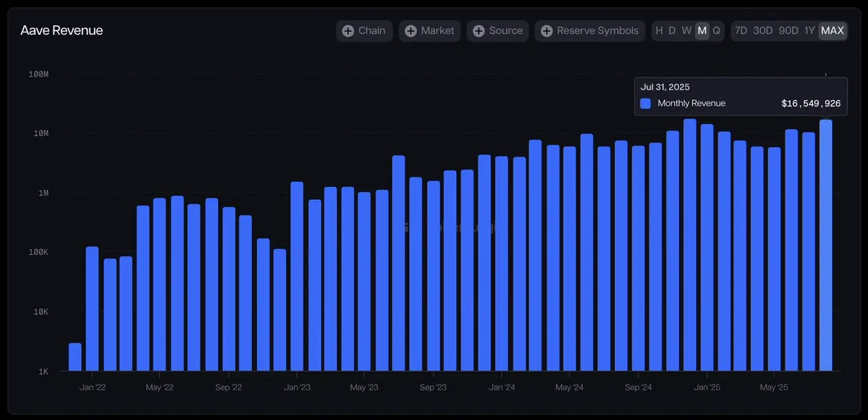This screenshot has width=868, height=420.
Task: Click the Jan '24 x-axis label
Action: 502,387
